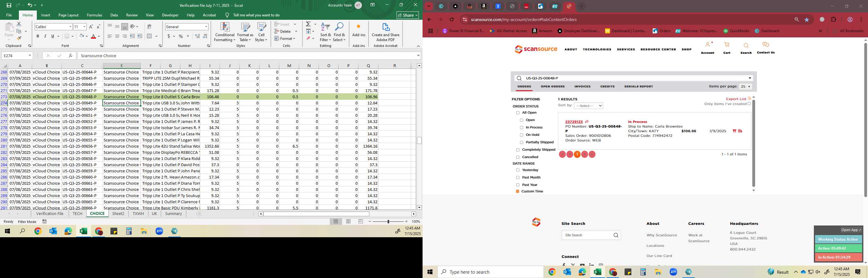The height and width of the screenshot is (278, 868).
Task: Click Create and Share Adobe PDF
Action: [385, 32]
